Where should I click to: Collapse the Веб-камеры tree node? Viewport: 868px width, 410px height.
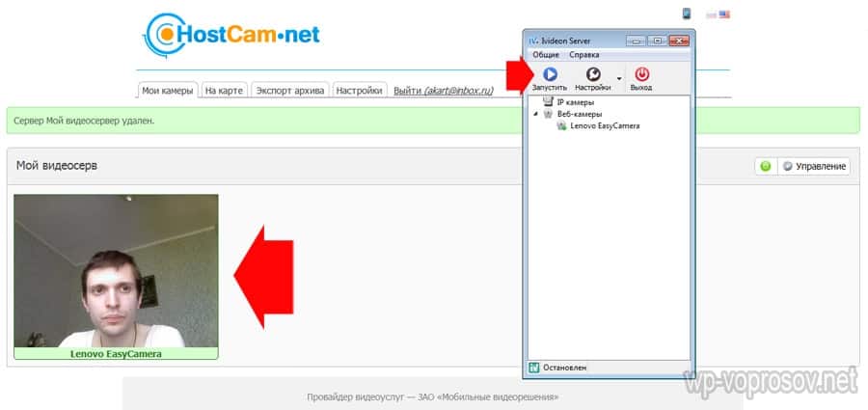pyautogui.click(x=535, y=114)
